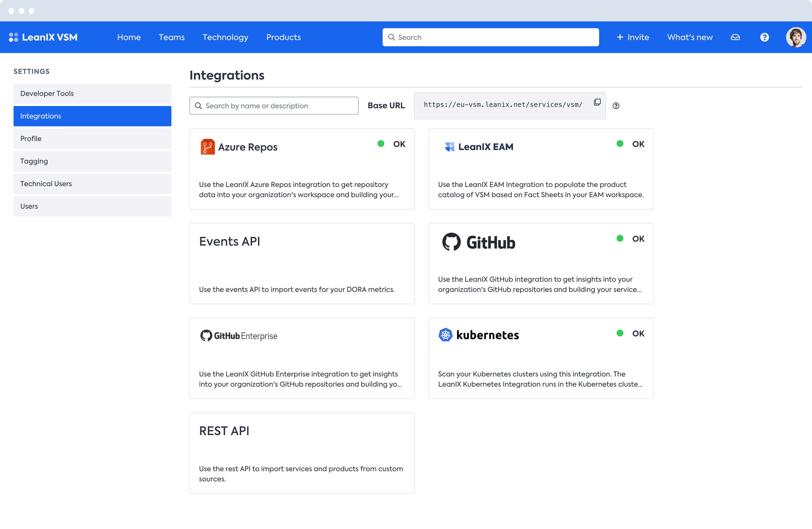Click the green status dot on Kubernetes card
This screenshot has height=529, width=812.
pos(620,333)
